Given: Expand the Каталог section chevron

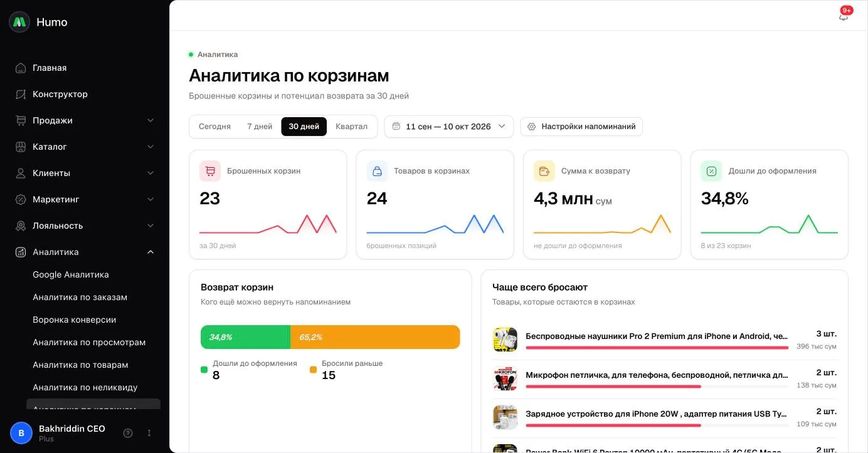Looking at the screenshot, I should click(151, 147).
